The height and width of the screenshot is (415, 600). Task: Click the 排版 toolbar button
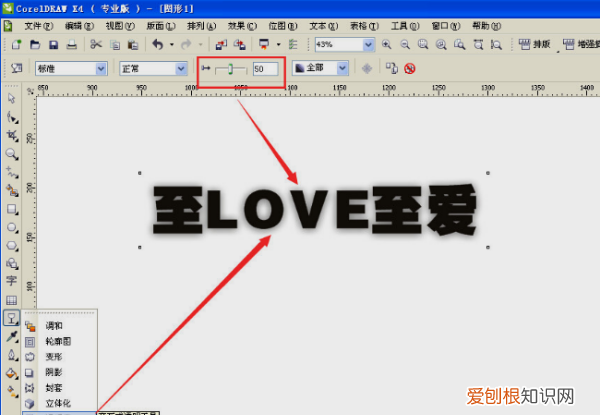coord(534,44)
